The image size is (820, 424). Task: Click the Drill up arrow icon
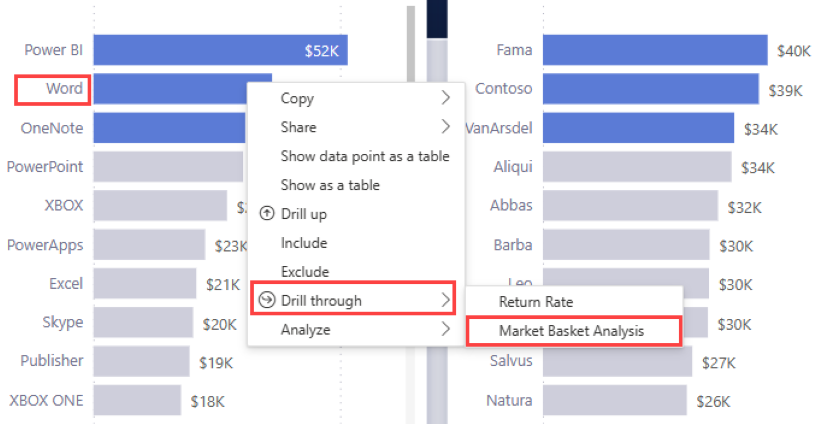pos(267,213)
